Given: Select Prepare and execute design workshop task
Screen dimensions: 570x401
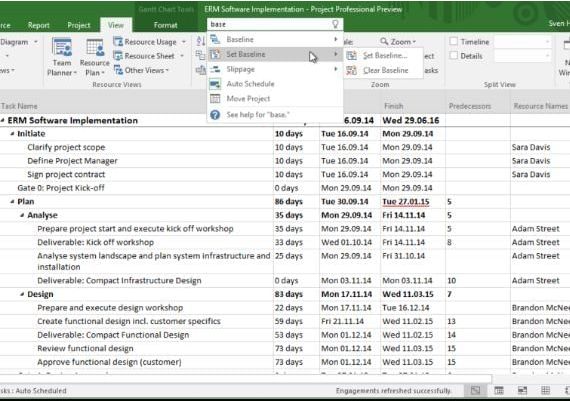Looking at the screenshot, I should tap(110, 308).
